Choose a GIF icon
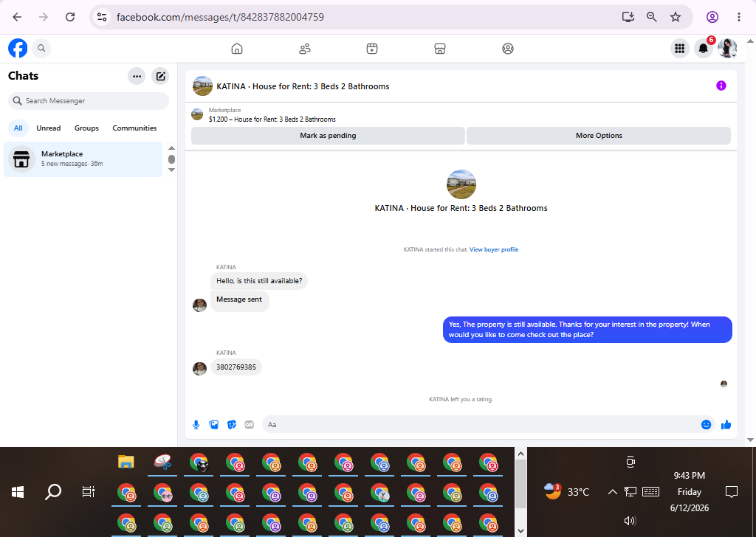Image resolution: width=756 pixels, height=537 pixels. click(250, 425)
